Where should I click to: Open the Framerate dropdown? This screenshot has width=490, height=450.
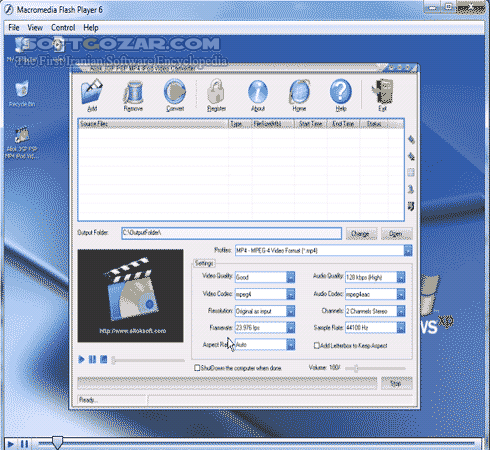click(x=291, y=328)
